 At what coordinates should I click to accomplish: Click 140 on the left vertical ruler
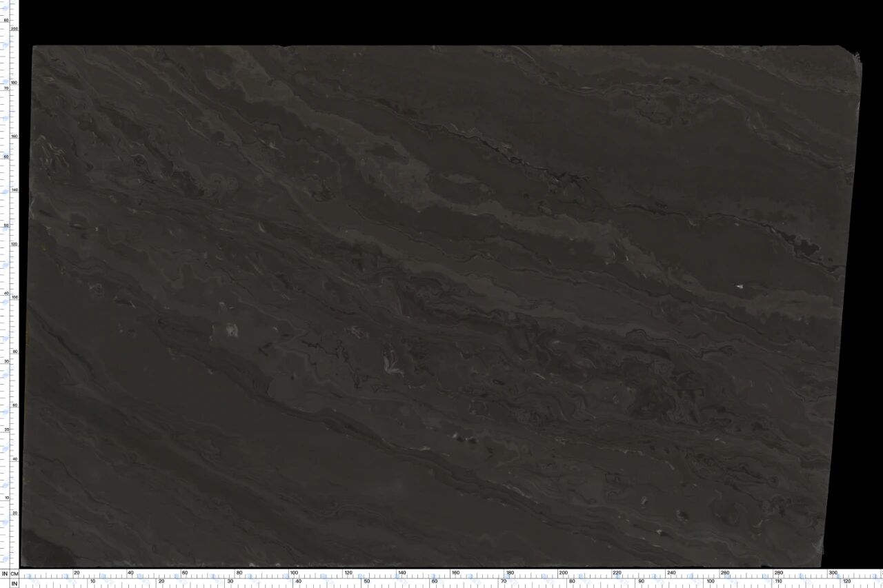(x=14, y=190)
